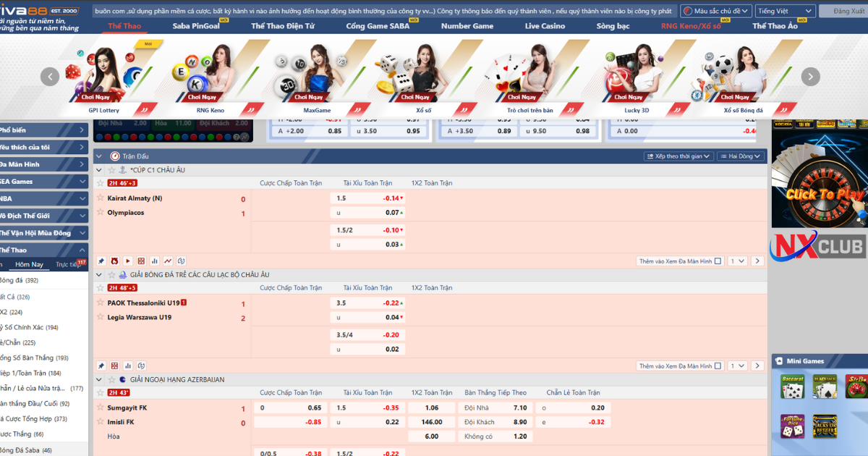
Task: Click 'Chơi Ngay' button on RNG Keno
Action: click(x=203, y=97)
